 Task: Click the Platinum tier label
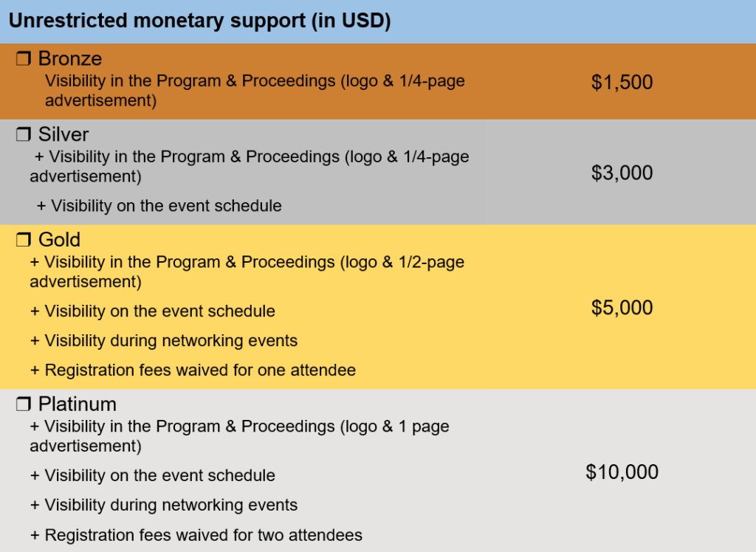tap(77, 404)
